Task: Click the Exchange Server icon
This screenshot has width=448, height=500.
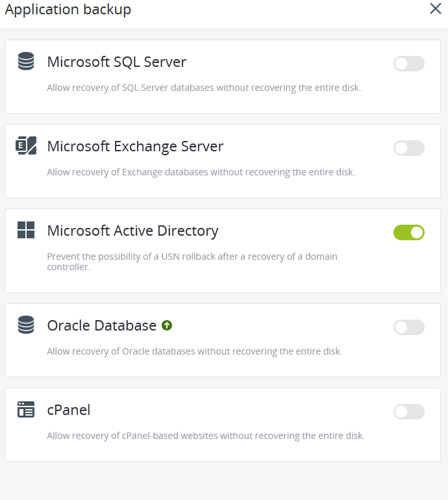Action: 26,145
